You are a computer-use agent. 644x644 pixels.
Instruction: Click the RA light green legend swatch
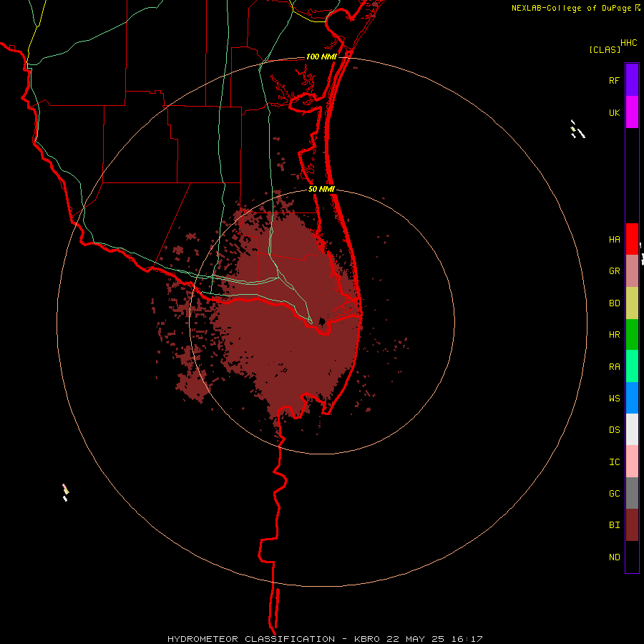632,366
